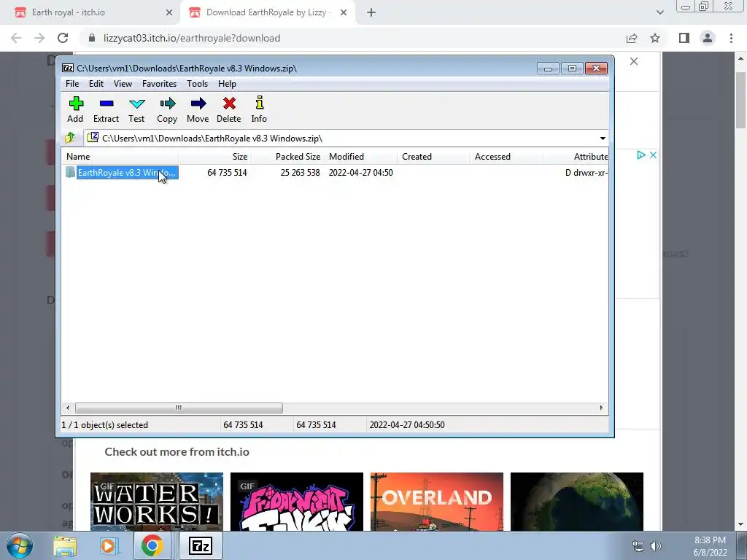Sort by the Name column
Image resolution: width=747 pixels, height=560 pixels.
(x=120, y=157)
